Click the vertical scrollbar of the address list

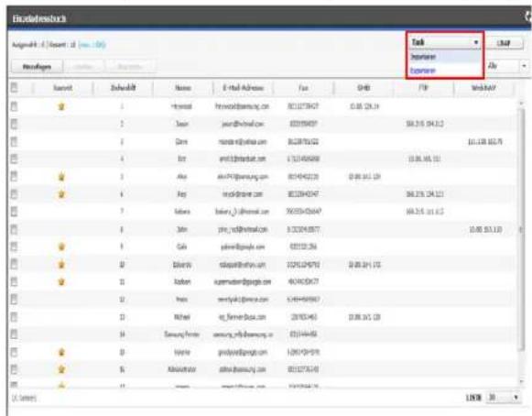tap(523, 230)
